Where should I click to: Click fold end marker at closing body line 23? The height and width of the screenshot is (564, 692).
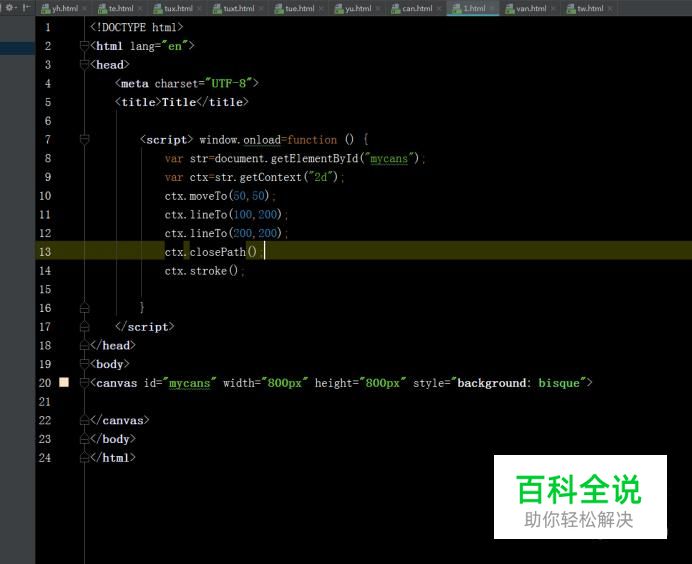click(x=84, y=439)
